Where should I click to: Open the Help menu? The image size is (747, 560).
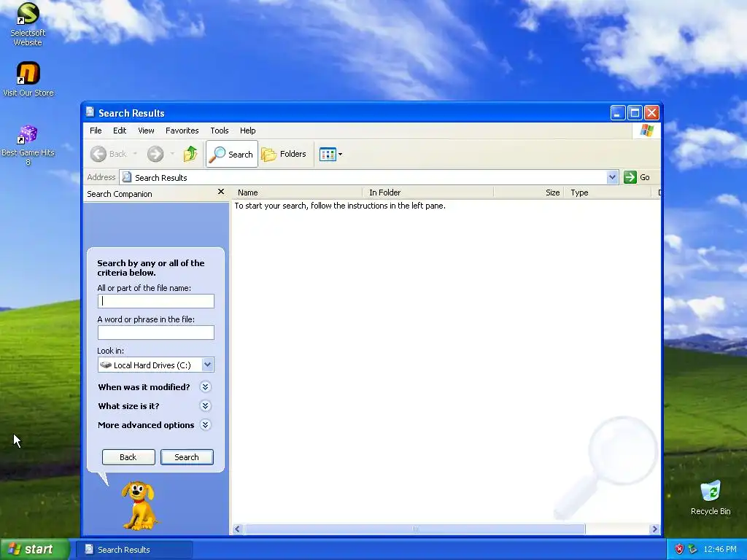(247, 131)
